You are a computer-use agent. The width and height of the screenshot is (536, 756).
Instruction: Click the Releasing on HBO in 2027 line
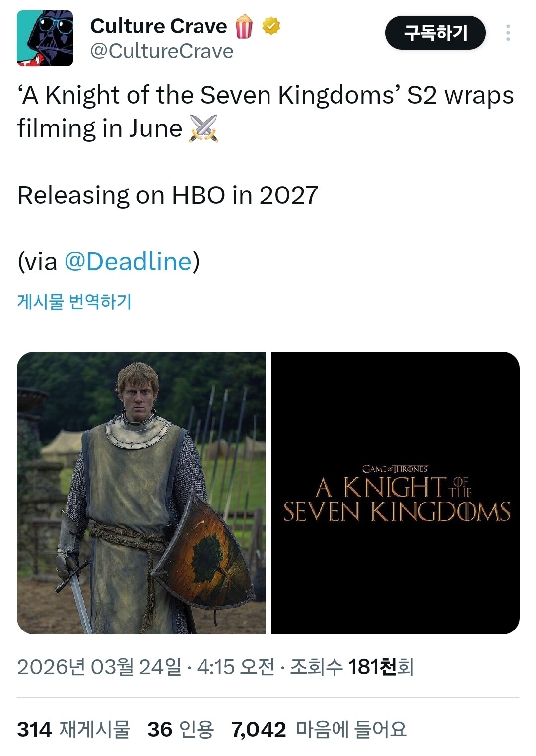pyautogui.click(x=168, y=195)
